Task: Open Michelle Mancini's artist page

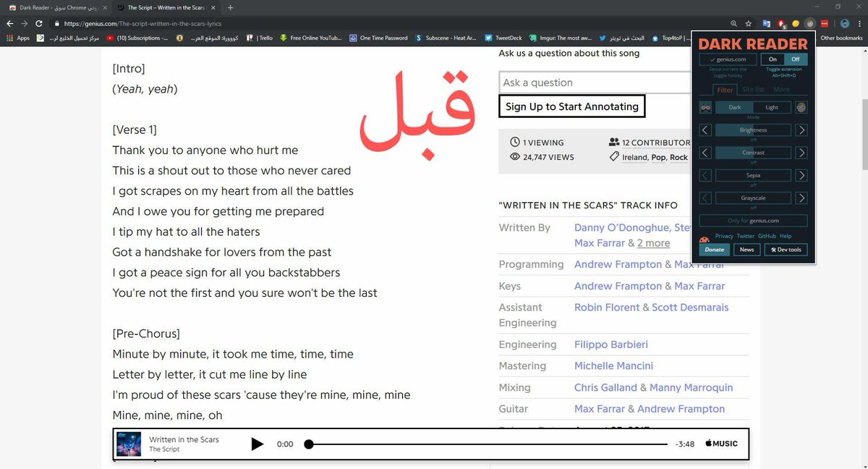Action: click(x=613, y=366)
